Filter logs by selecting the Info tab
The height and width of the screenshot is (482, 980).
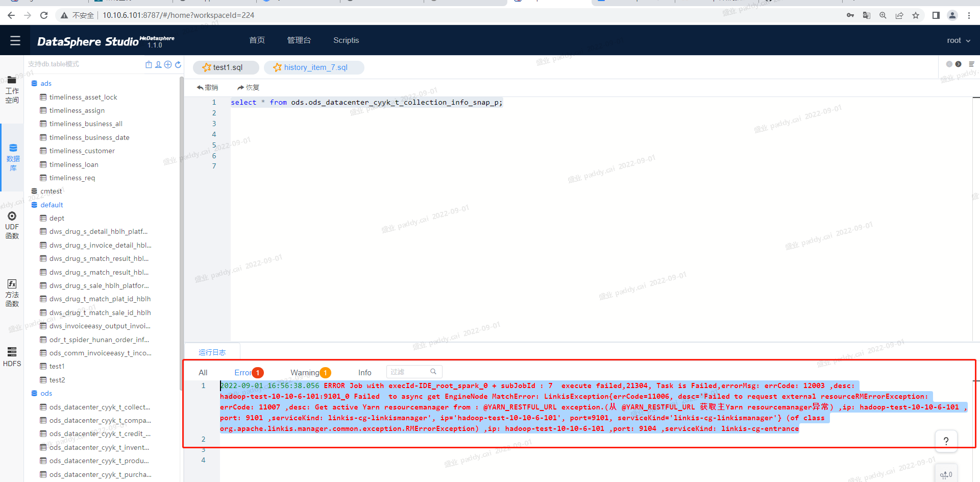364,372
